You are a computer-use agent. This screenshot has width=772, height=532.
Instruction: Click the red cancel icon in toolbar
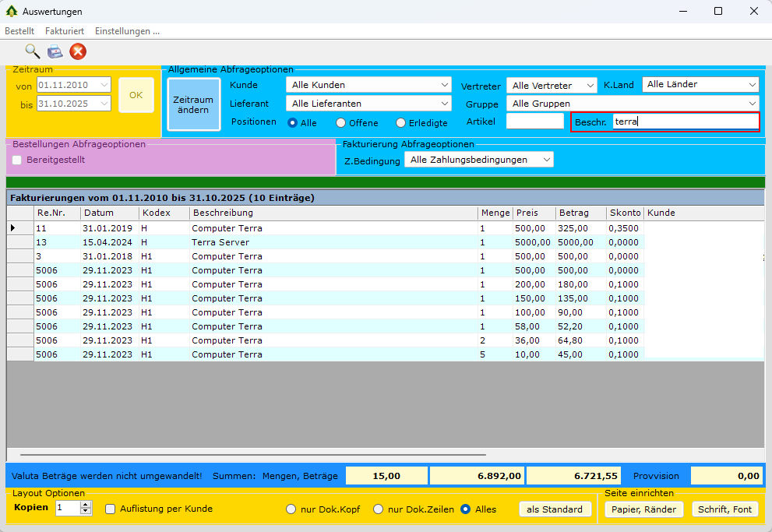[x=78, y=51]
